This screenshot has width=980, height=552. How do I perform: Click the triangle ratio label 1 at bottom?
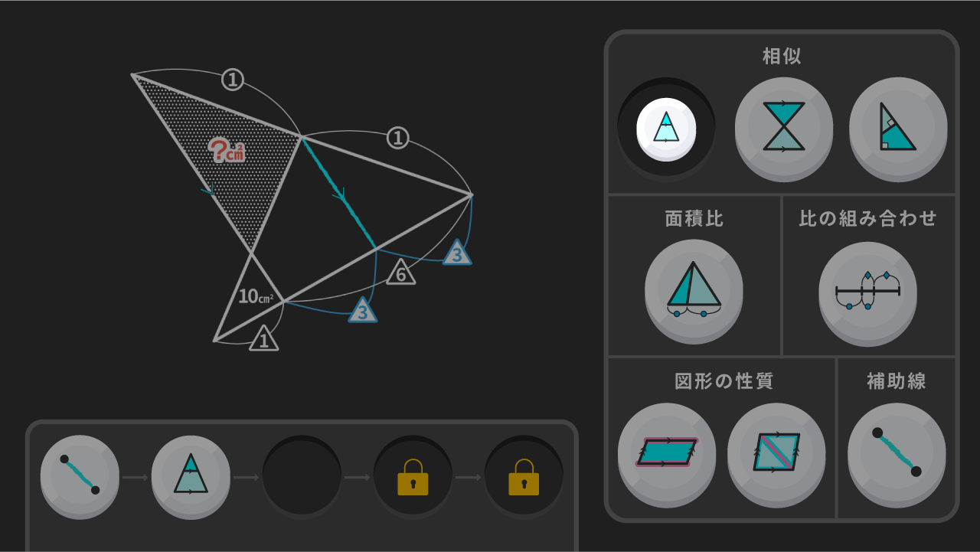pyautogui.click(x=264, y=339)
